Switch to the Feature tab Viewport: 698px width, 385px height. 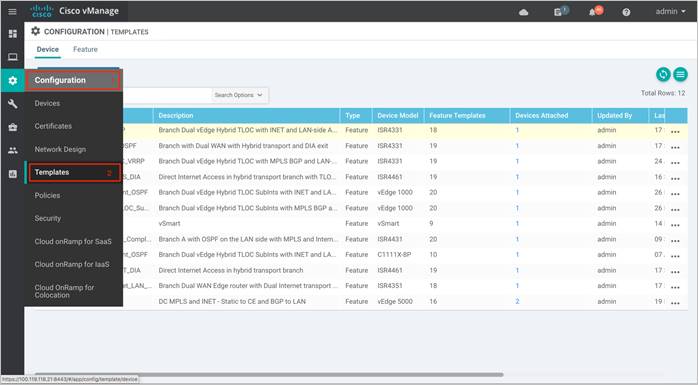click(x=85, y=49)
